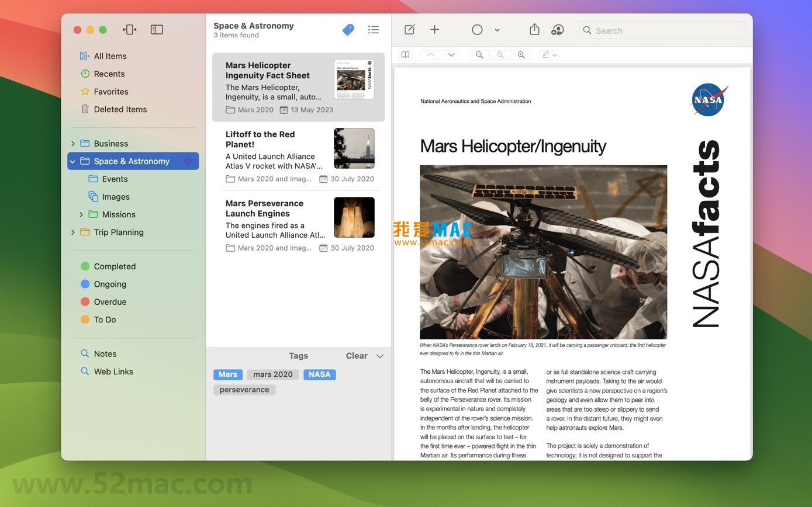Select the Compose new document icon

(x=409, y=29)
